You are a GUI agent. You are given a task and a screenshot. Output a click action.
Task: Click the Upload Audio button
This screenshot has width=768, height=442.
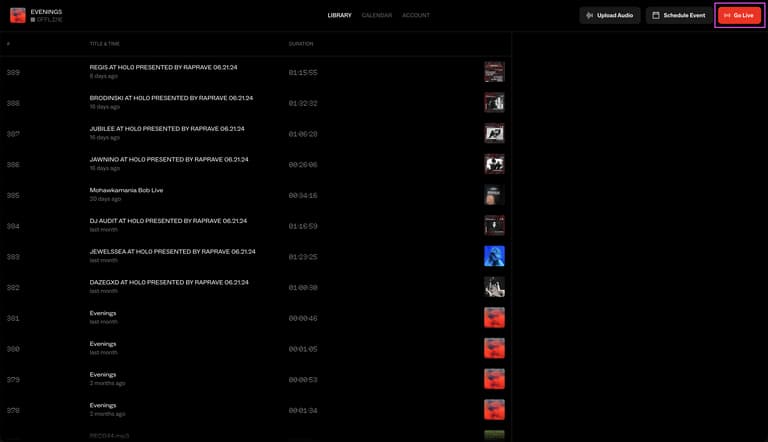coord(610,15)
